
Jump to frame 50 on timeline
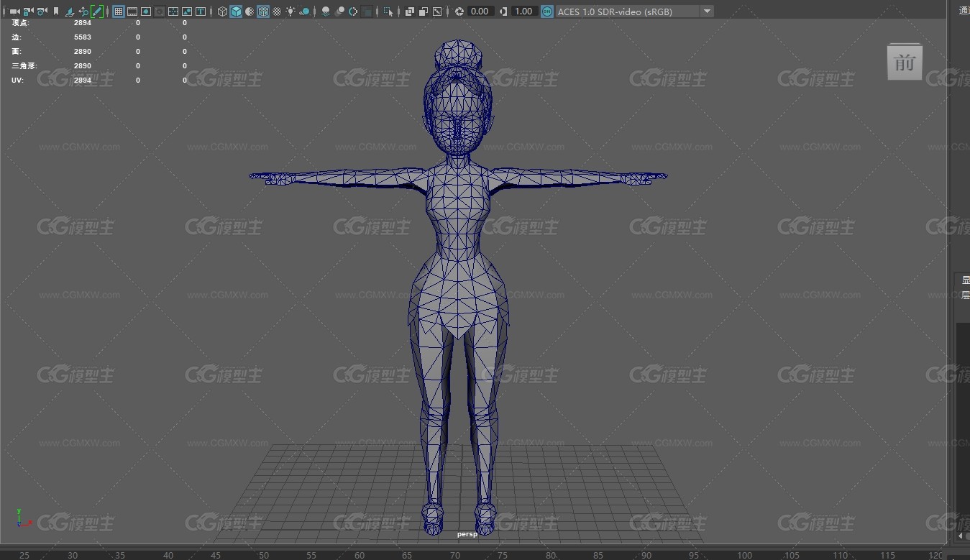(x=264, y=555)
